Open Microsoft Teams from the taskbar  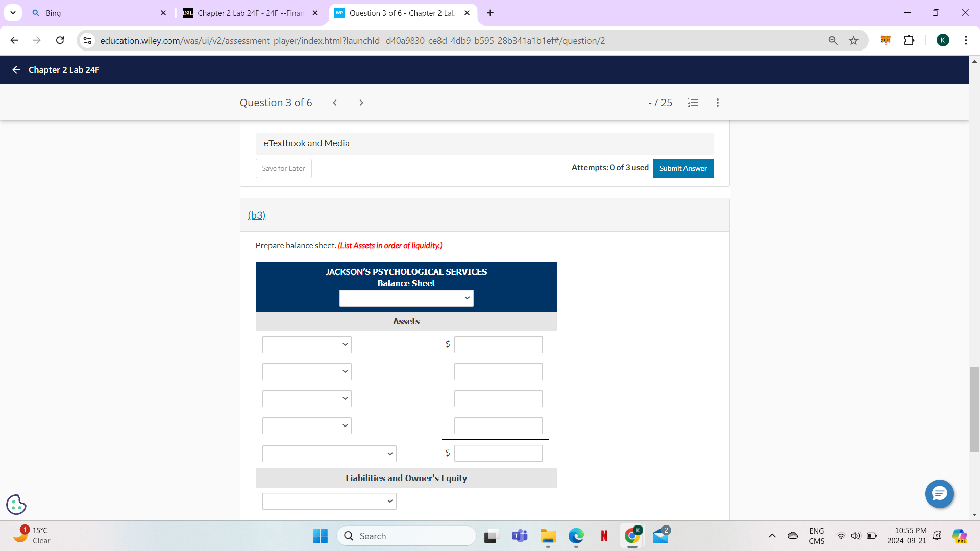pyautogui.click(x=520, y=536)
